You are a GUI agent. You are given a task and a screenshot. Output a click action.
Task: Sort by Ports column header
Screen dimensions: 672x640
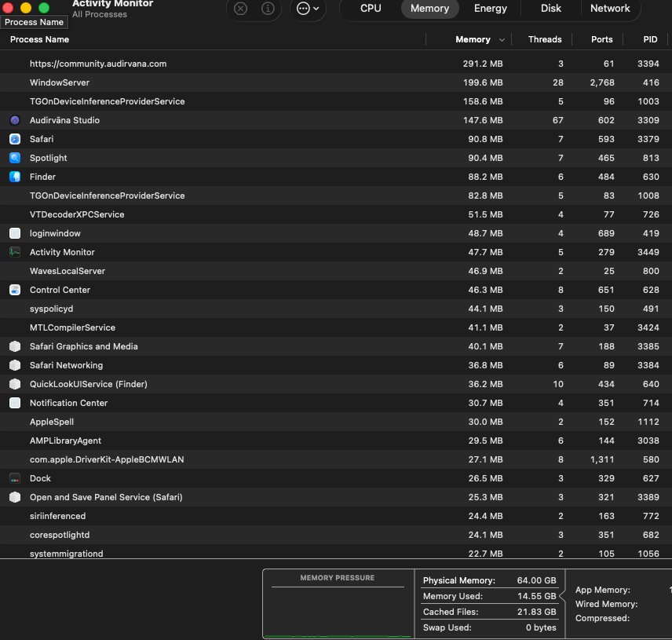(601, 39)
